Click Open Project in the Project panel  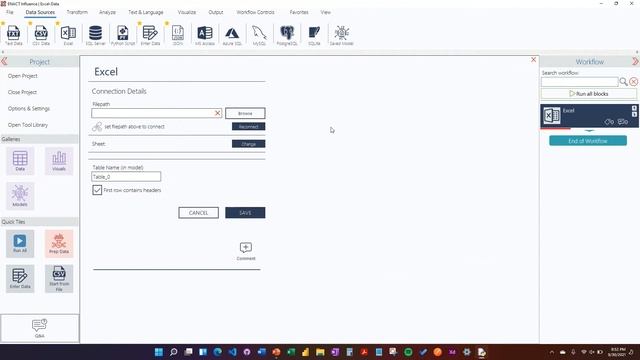(22, 76)
